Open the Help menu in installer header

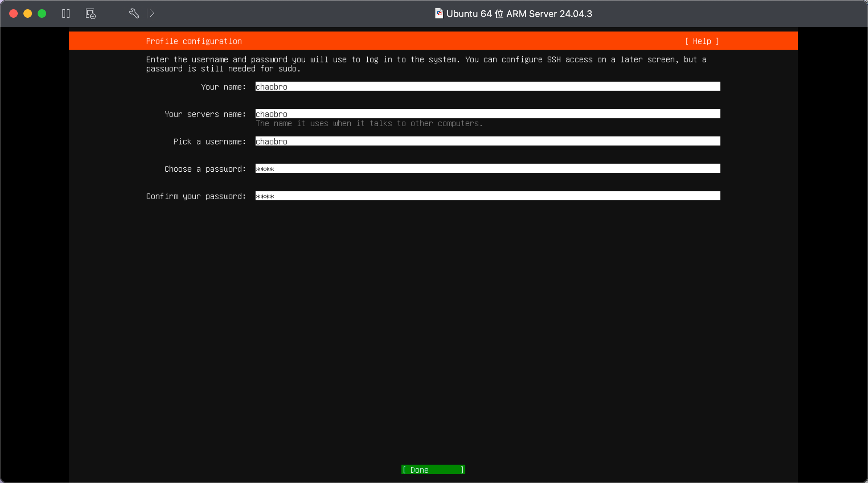(x=702, y=41)
